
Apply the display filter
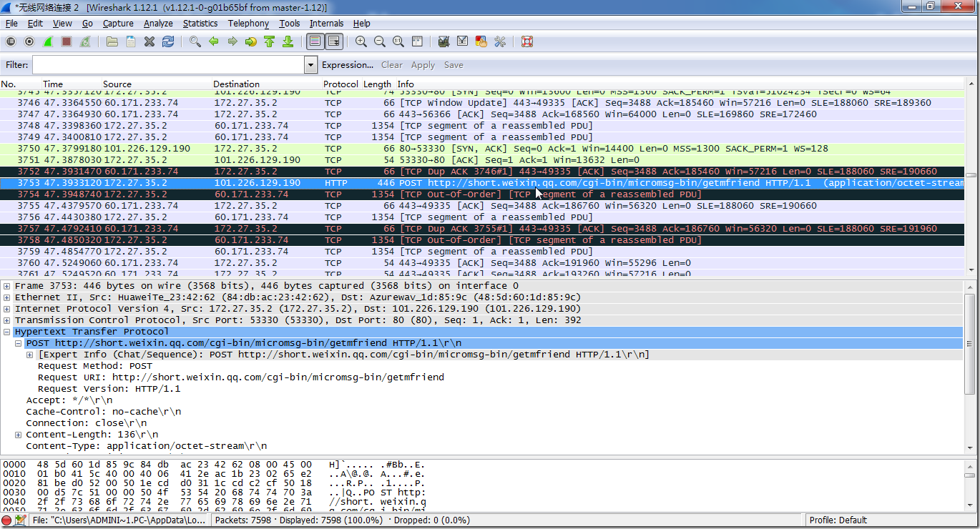423,65
